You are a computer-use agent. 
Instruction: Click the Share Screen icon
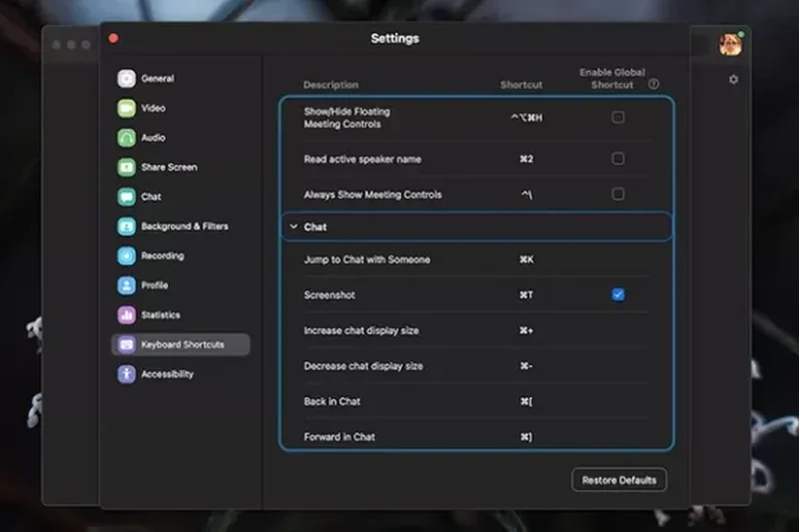point(127,168)
